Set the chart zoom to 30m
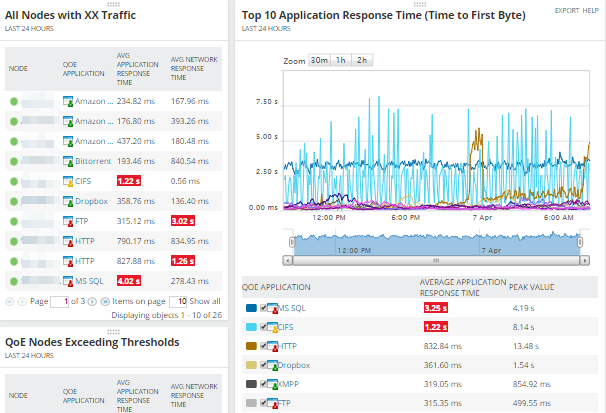Screen dimensions: 606x413 click(319, 61)
